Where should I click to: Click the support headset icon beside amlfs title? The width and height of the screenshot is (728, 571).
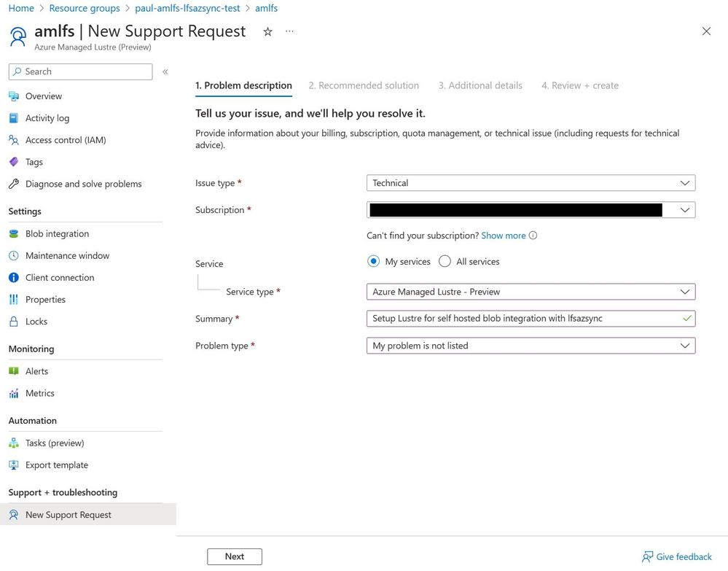tap(18, 36)
